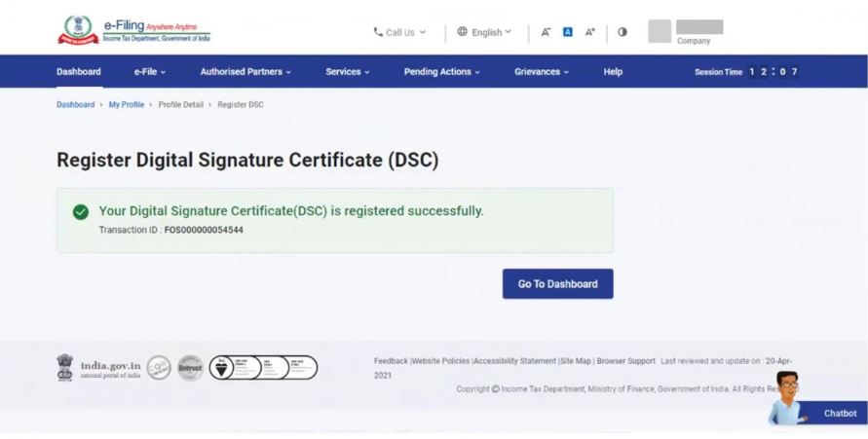Open the English language dropdown

point(484,32)
